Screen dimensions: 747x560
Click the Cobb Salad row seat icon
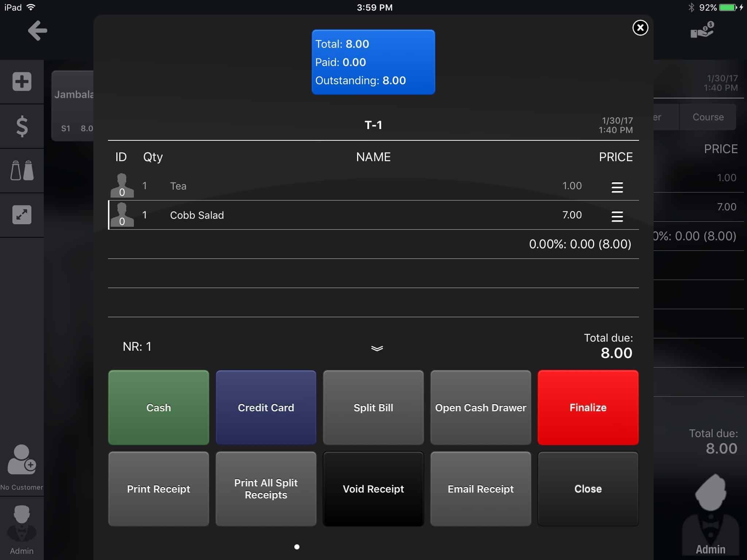click(122, 214)
